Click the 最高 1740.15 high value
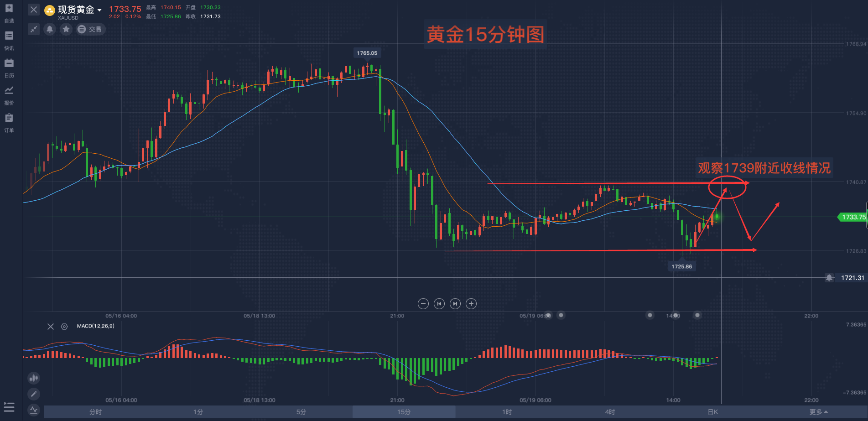 pos(171,7)
